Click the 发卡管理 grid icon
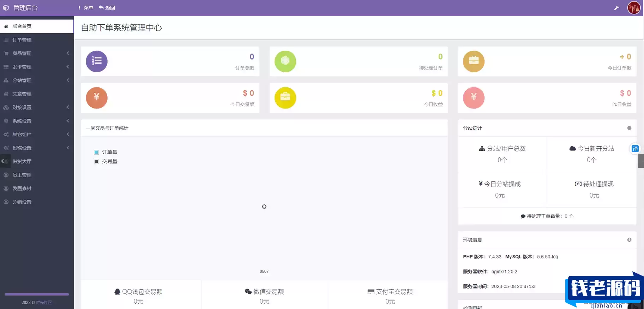644x309 pixels. (x=6, y=67)
